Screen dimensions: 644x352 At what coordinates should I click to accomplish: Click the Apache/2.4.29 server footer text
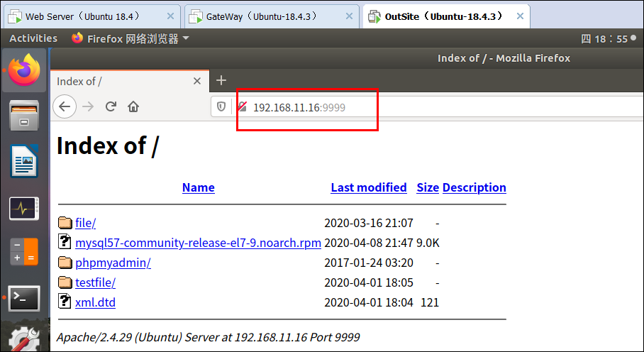tap(209, 337)
